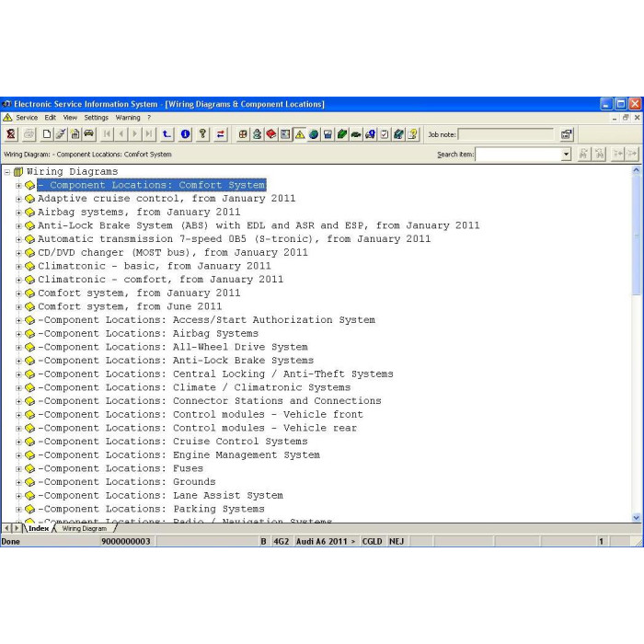This screenshot has height=644, width=644.
Task: Select Automatic transmission 7-speed 0B5 row
Action: 234,239
